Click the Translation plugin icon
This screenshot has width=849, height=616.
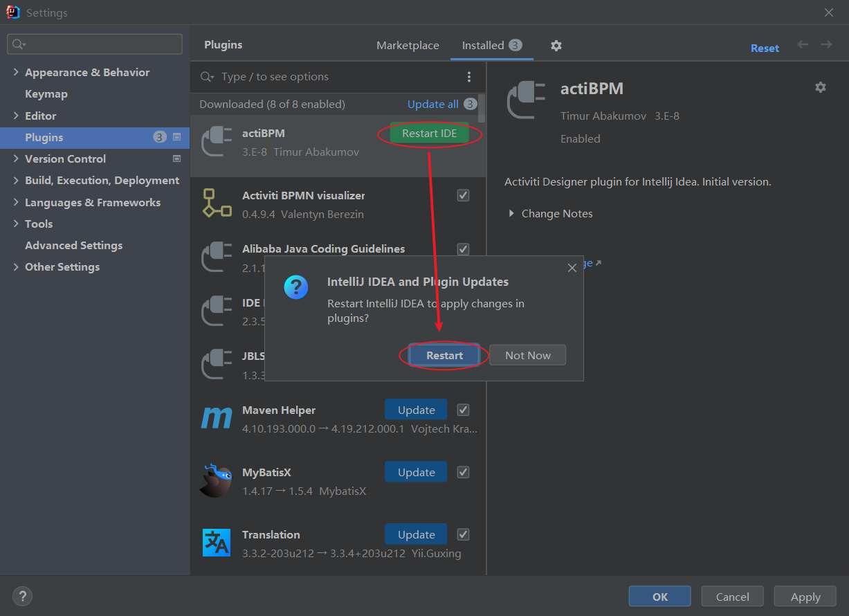pos(216,543)
